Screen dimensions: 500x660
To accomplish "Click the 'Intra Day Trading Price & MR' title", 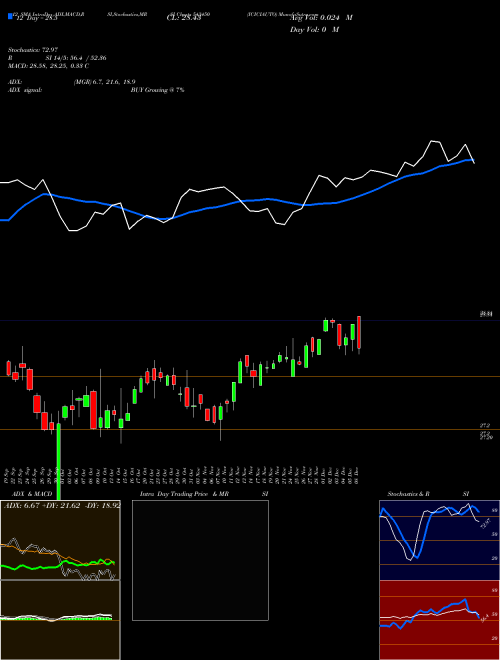I will (x=184, y=494).
